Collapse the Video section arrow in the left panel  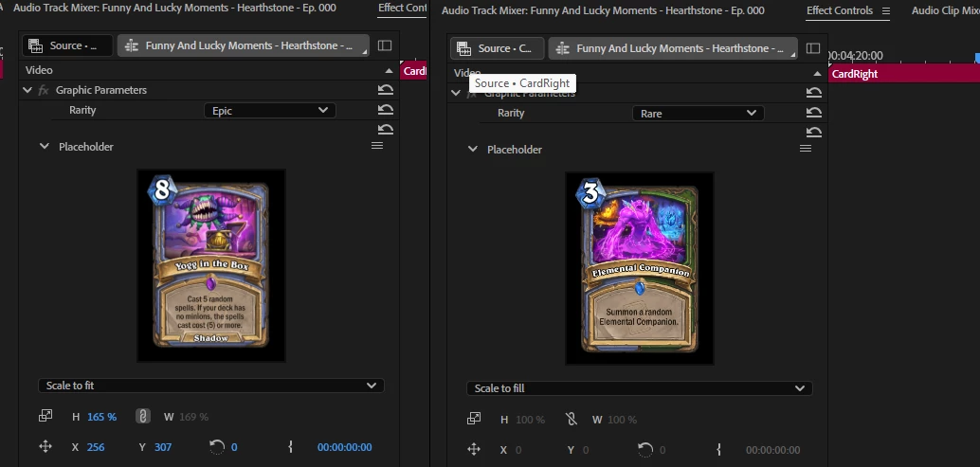tap(389, 70)
